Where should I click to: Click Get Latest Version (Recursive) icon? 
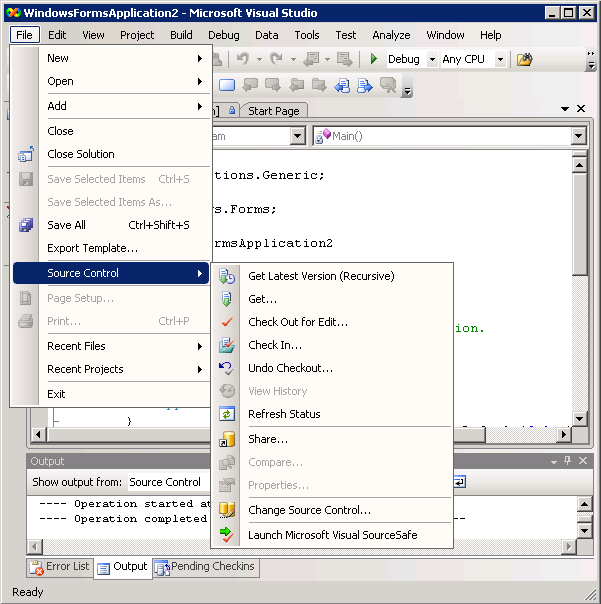(227, 276)
